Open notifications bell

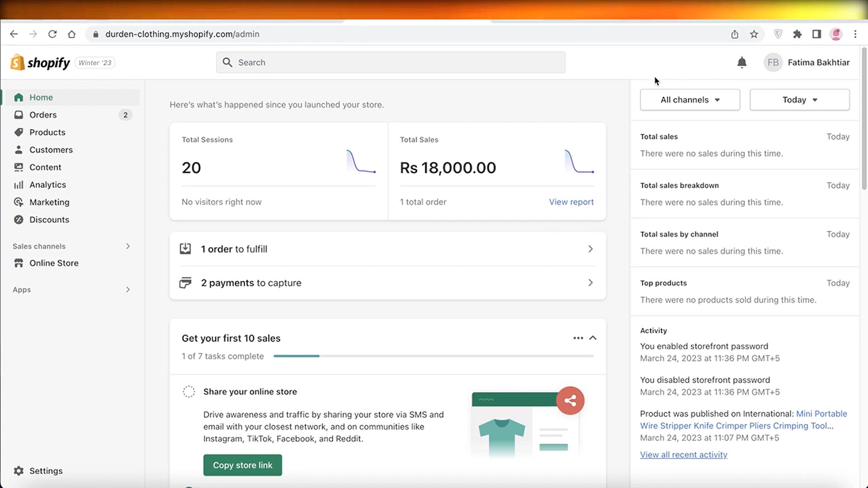point(741,62)
